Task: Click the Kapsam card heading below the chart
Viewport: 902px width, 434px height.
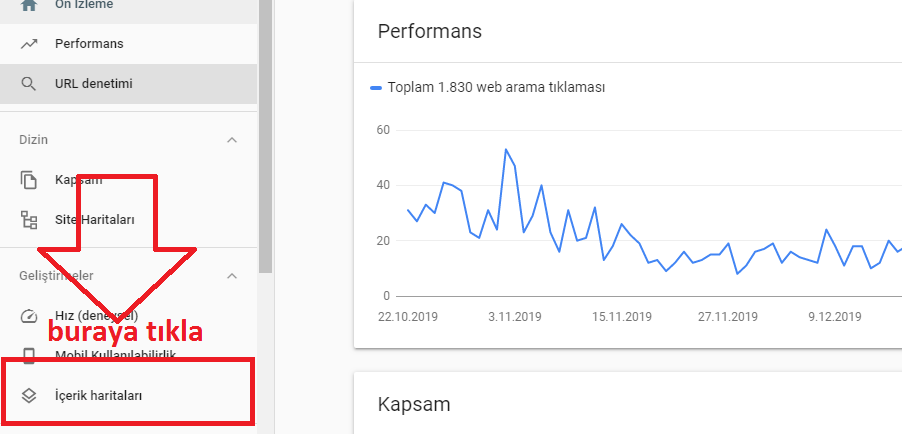Action: click(x=414, y=404)
